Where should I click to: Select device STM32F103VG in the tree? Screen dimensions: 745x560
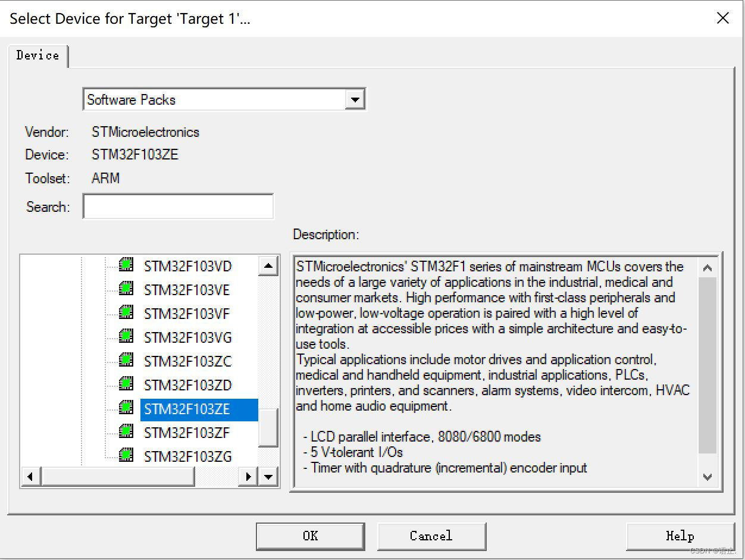(187, 338)
